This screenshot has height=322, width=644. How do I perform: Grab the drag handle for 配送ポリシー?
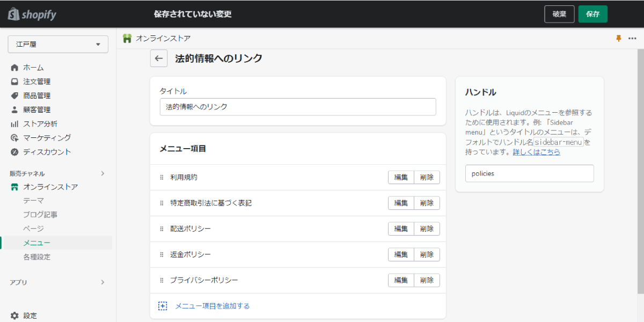pyautogui.click(x=162, y=229)
